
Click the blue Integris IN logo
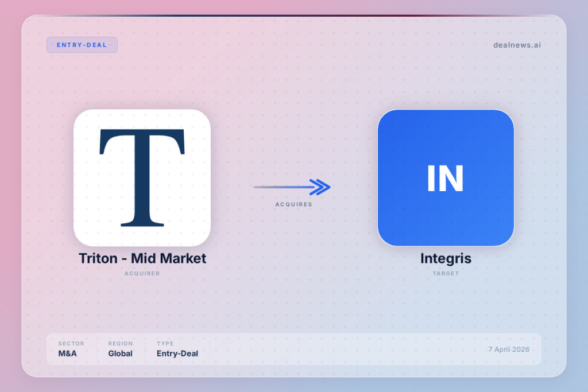446,177
